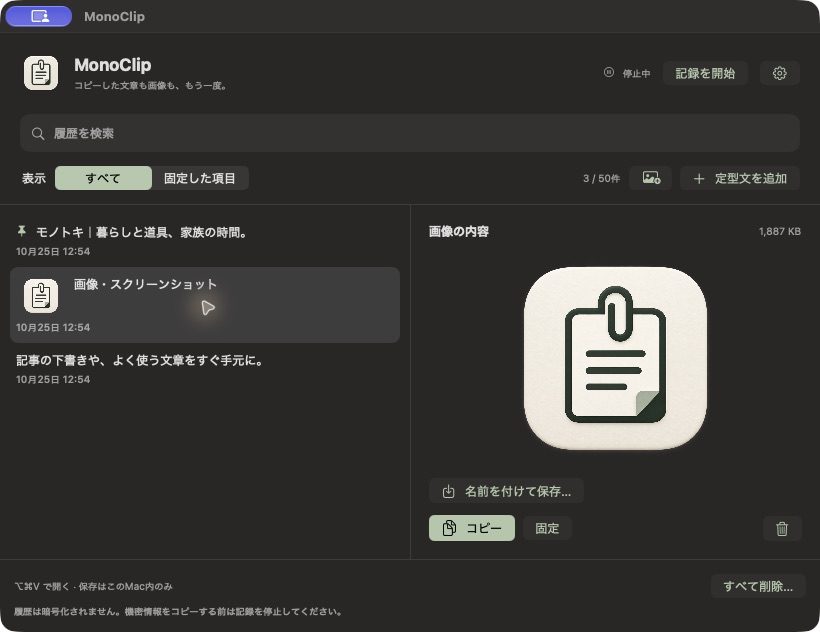
Task: Click the image add icon button
Action: (651, 178)
